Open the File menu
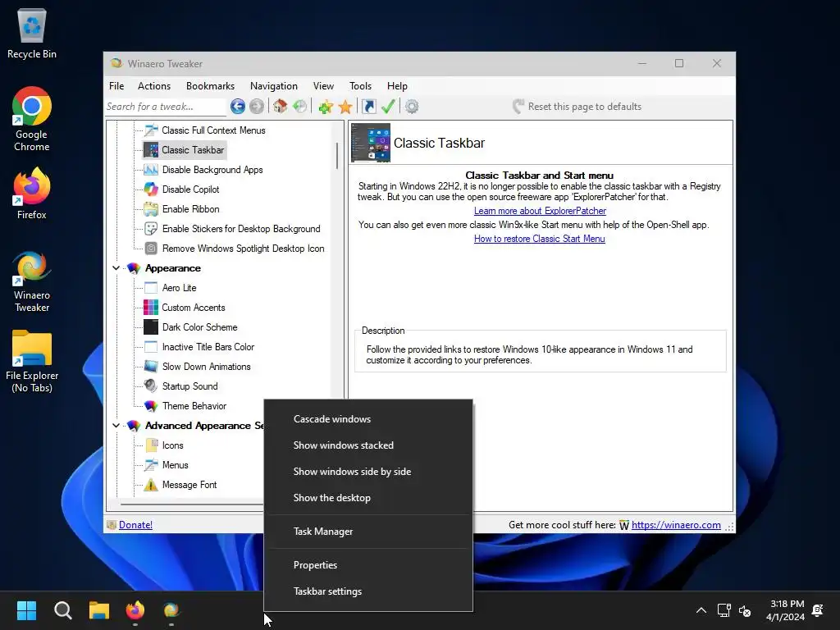Screen dimensions: 840x630 tap(116, 85)
